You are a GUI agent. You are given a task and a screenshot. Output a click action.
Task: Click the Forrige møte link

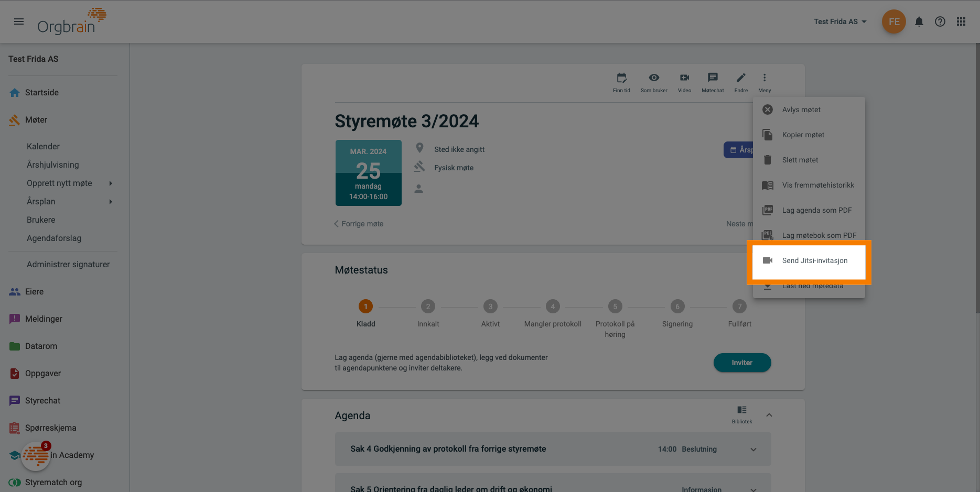[359, 224]
